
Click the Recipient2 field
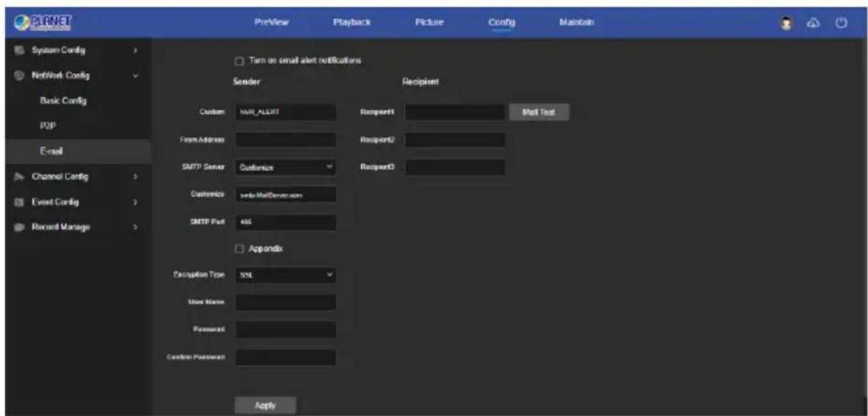pyautogui.click(x=454, y=140)
